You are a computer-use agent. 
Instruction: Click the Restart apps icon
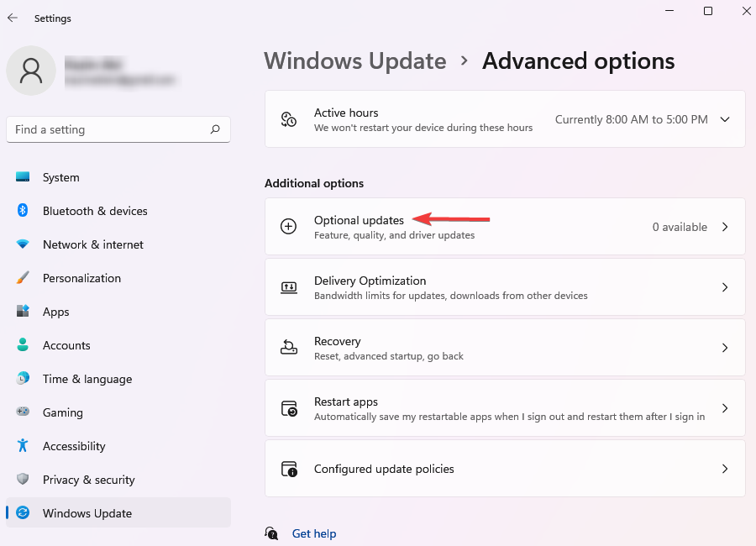click(289, 408)
